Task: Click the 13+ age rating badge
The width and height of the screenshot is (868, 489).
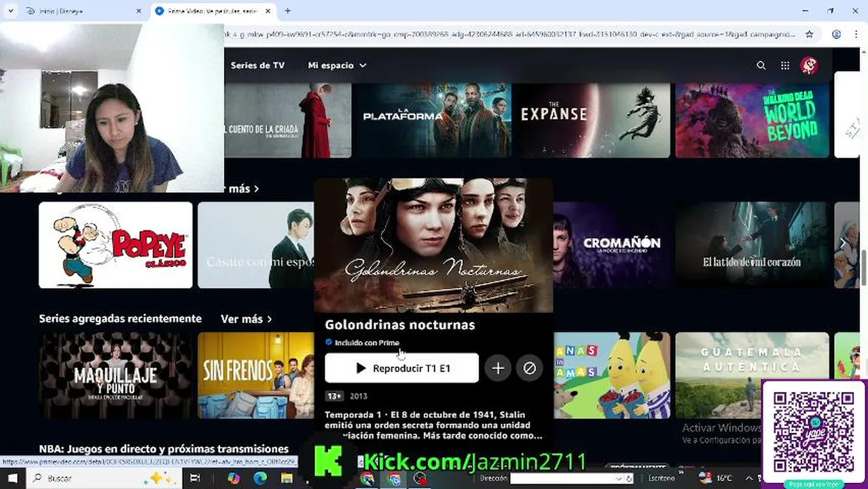Action: (334, 396)
